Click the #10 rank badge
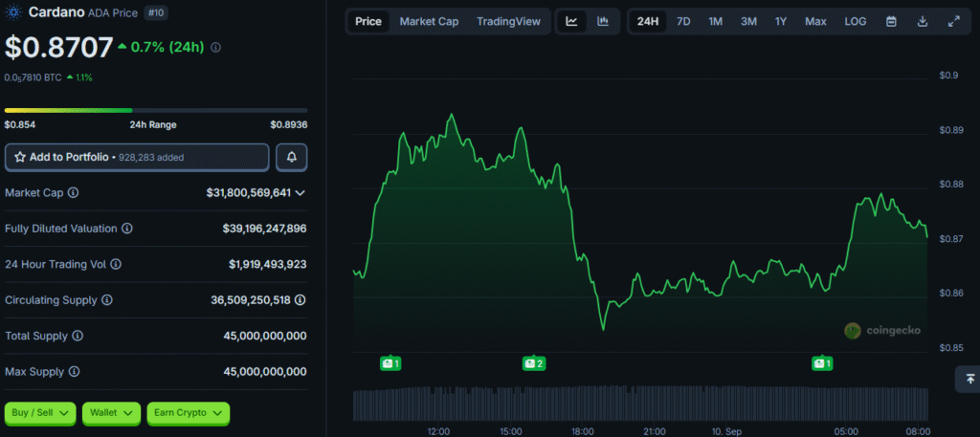 (156, 11)
